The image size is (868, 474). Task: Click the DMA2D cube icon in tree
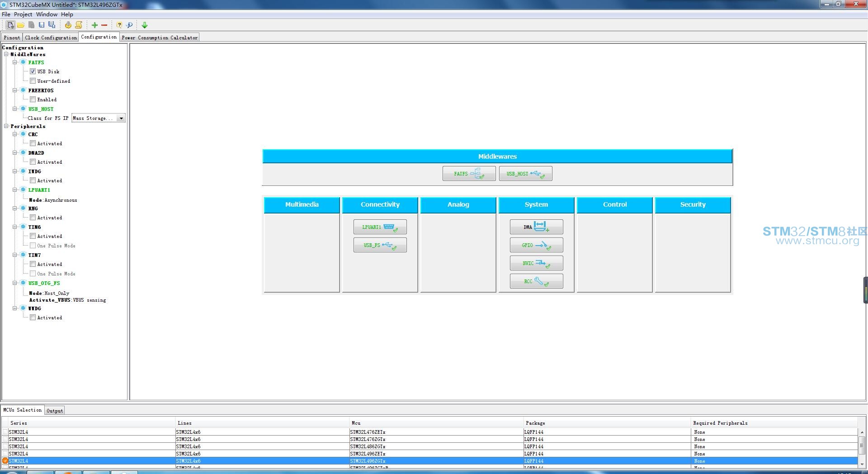[x=23, y=152]
